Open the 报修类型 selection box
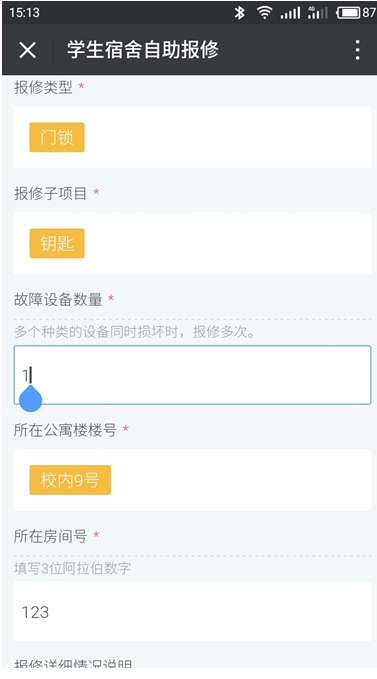The height and width of the screenshot is (679, 377). pos(192,137)
